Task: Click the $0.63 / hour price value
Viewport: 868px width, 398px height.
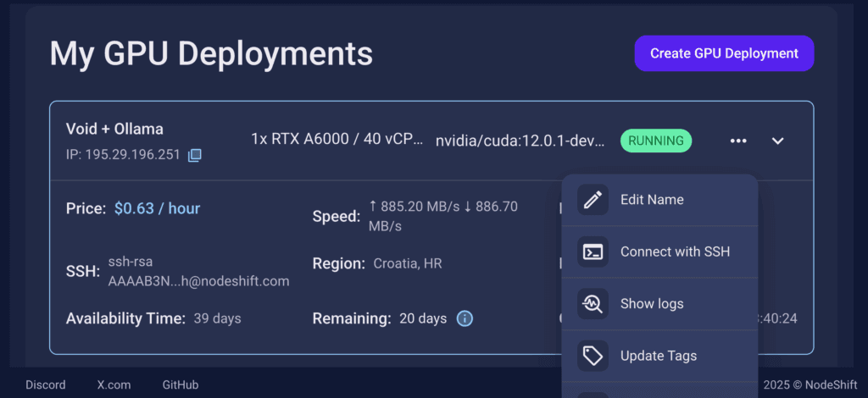Action: [157, 208]
